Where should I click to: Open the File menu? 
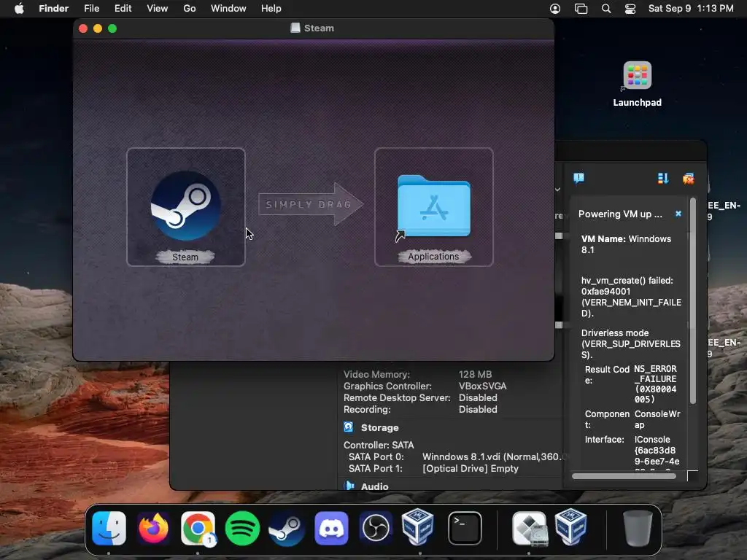point(91,9)
